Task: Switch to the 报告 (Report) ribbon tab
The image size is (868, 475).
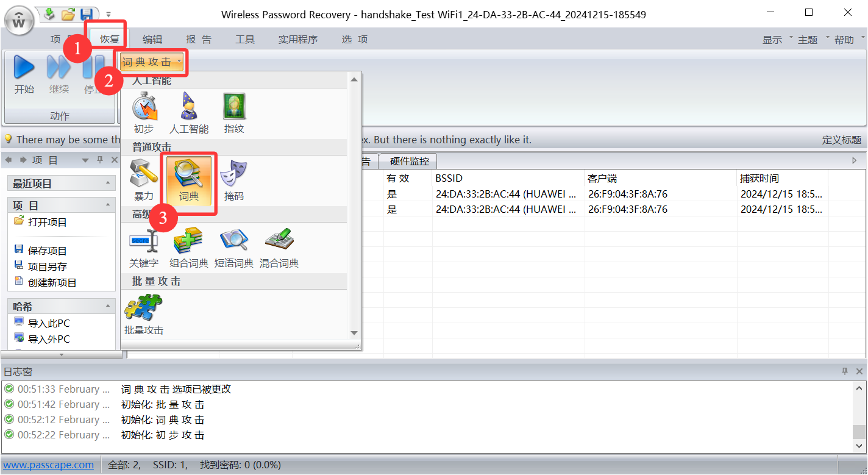Action: coord(199,39)
